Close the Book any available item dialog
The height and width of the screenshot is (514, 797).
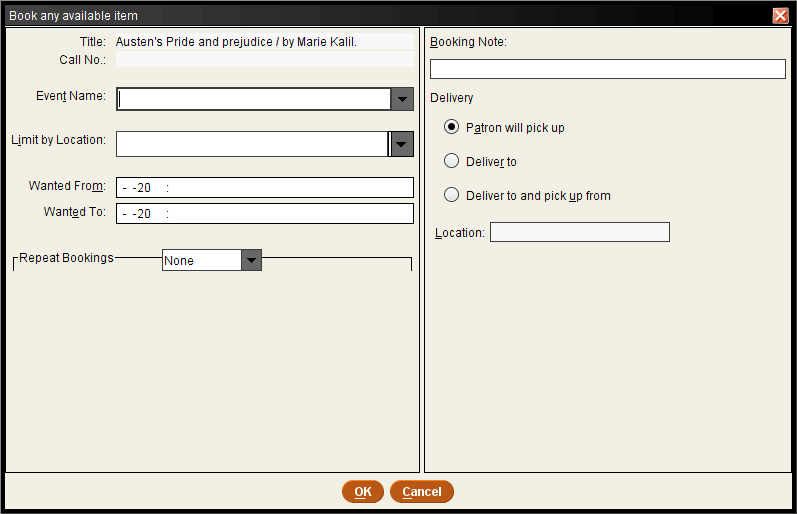click(x=780, y=16)
